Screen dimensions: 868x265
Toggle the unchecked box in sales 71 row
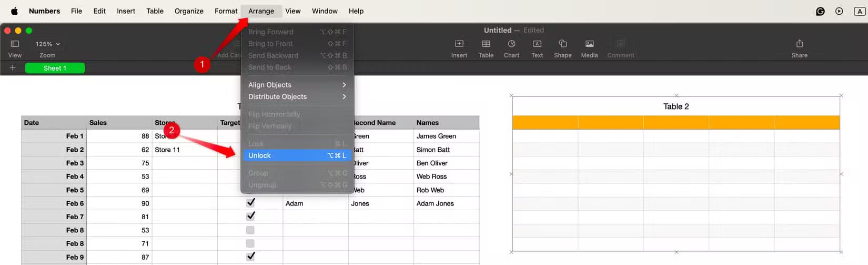250,243
